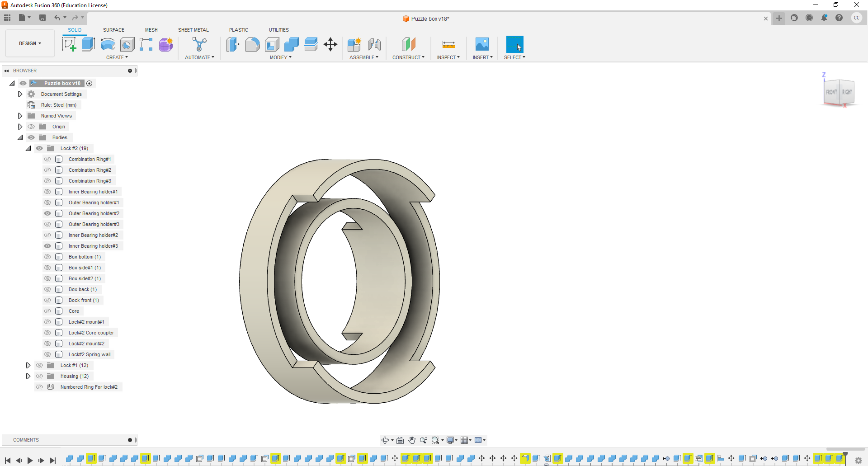Select the Create Sketch tool
This screenshot has width=868, height=466.
point(69,44)
